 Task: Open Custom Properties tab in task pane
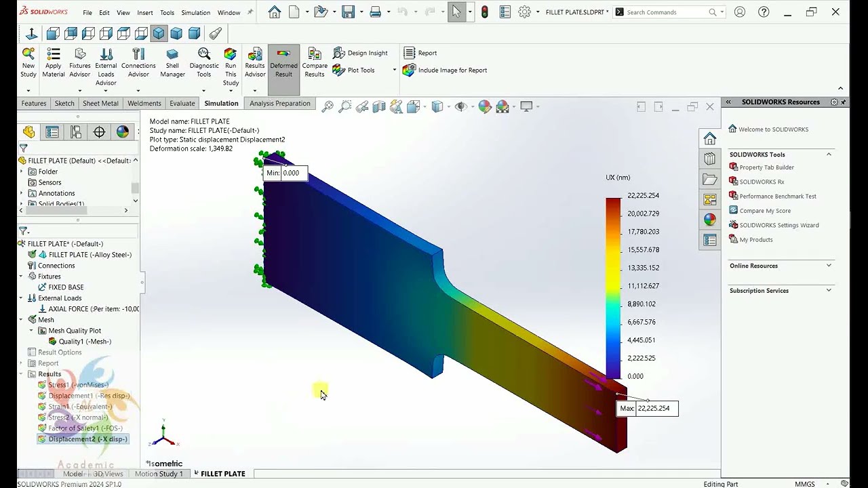(710, 240)
